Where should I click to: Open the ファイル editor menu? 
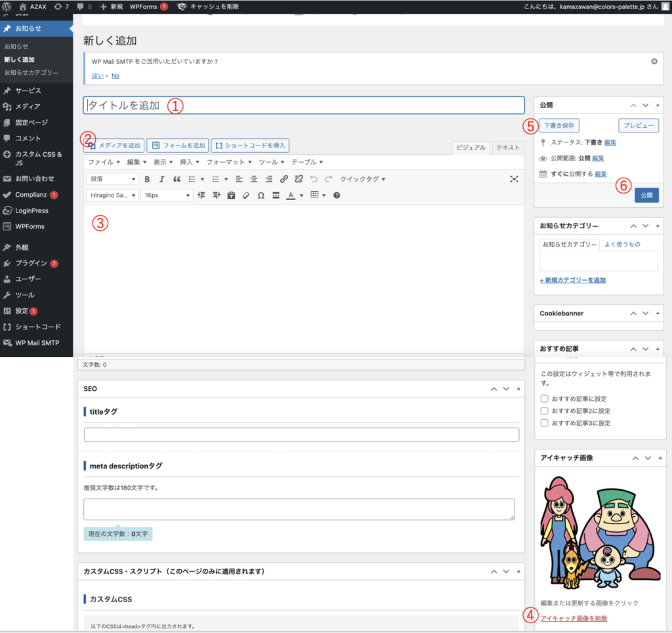(x=104, y=162)
